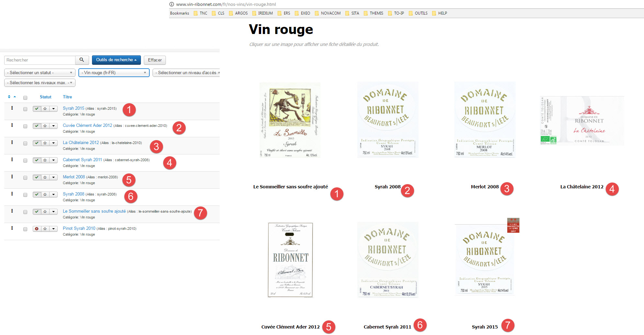Image resolution: width=644 pixels, height=335 pixels.
Task: Click the 'Outils de recherche' button
Action: click(116, 60)
